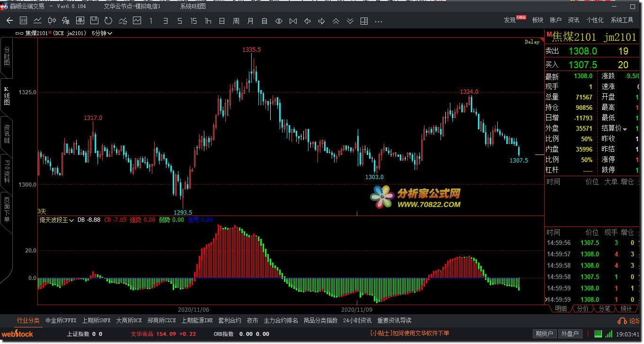Select the 5-minute period button

click(179, 21)
